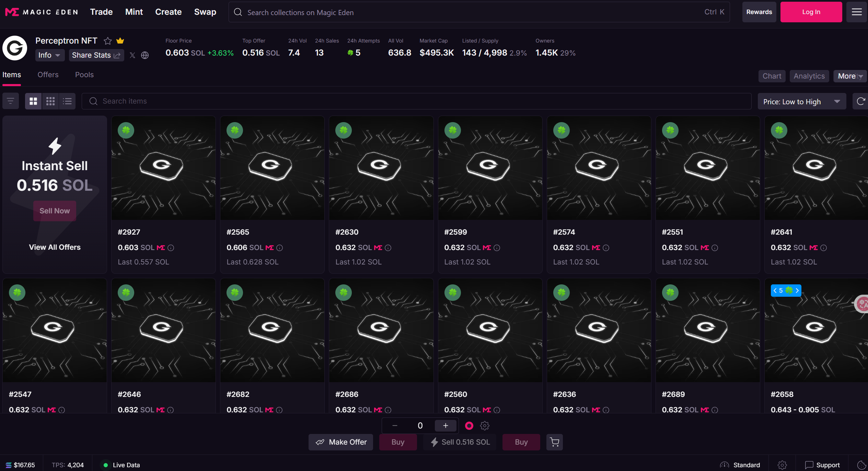Screen dimensions: 868x471
Task: Click the translate floating icon
Action: [862, 304]
